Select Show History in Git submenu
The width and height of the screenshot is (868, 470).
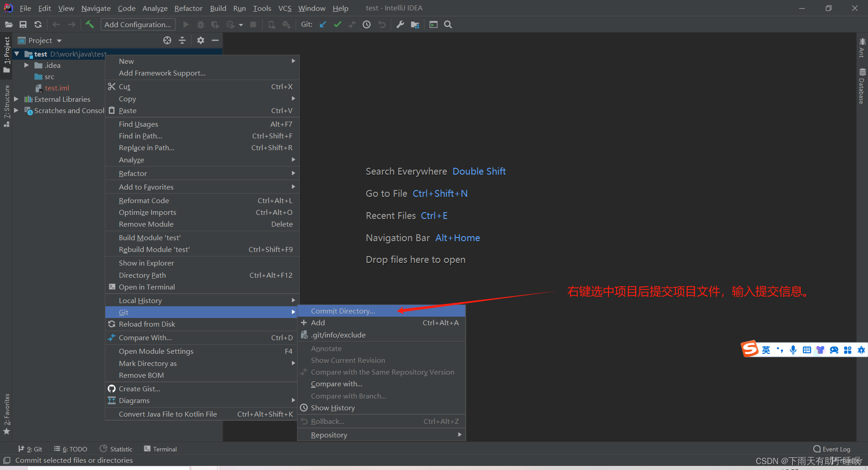point(382,408)
